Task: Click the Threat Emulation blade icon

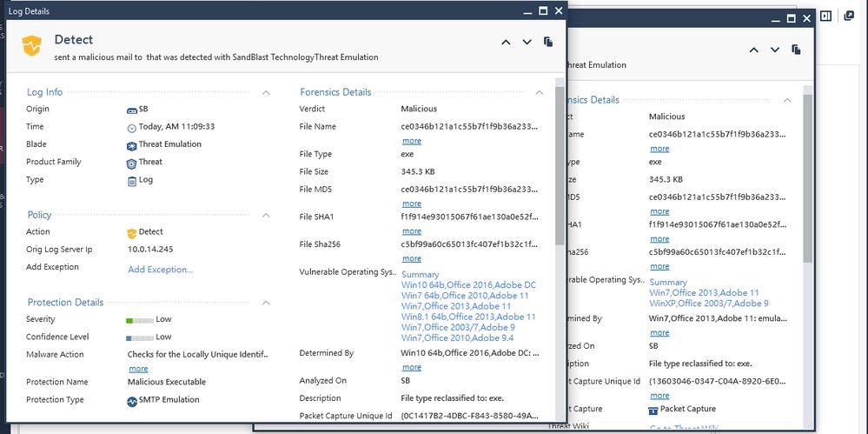Action: click(132, 146)
